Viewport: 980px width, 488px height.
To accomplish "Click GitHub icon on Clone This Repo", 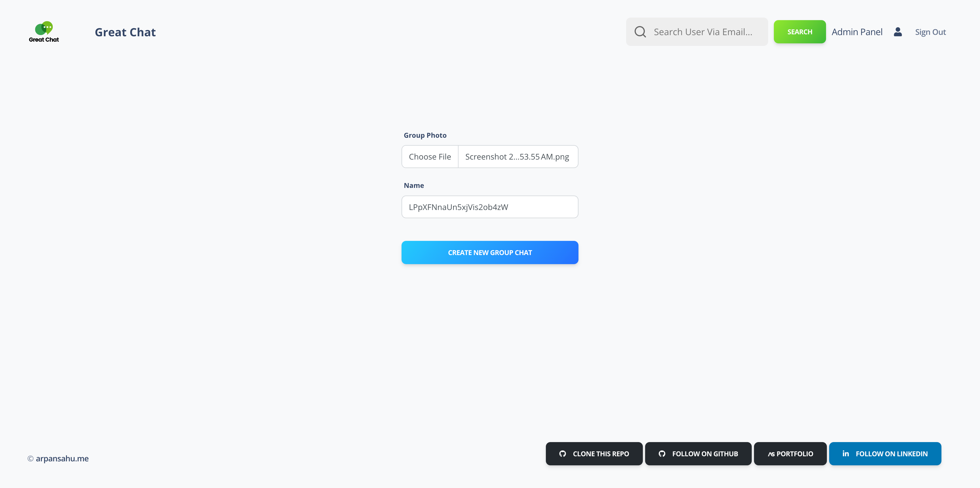I will tap(562, 454).
